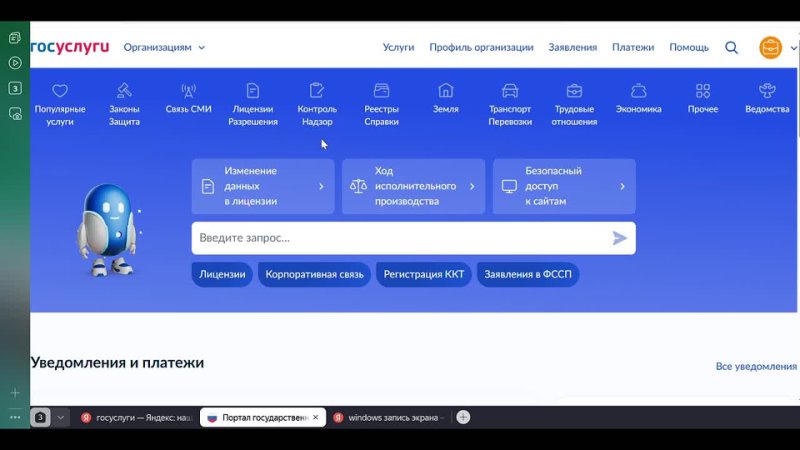Click the Все уведомления link
This screenshot has height=450, width=800.
click(756, 367)
